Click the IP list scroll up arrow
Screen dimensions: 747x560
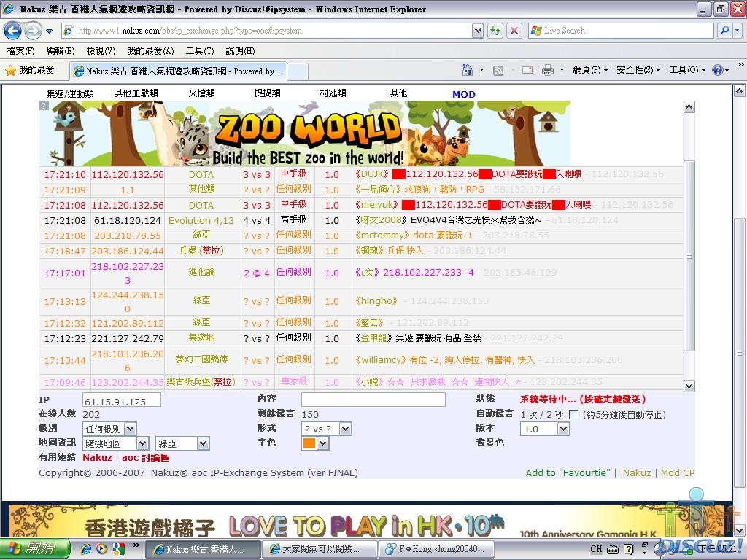689,106
